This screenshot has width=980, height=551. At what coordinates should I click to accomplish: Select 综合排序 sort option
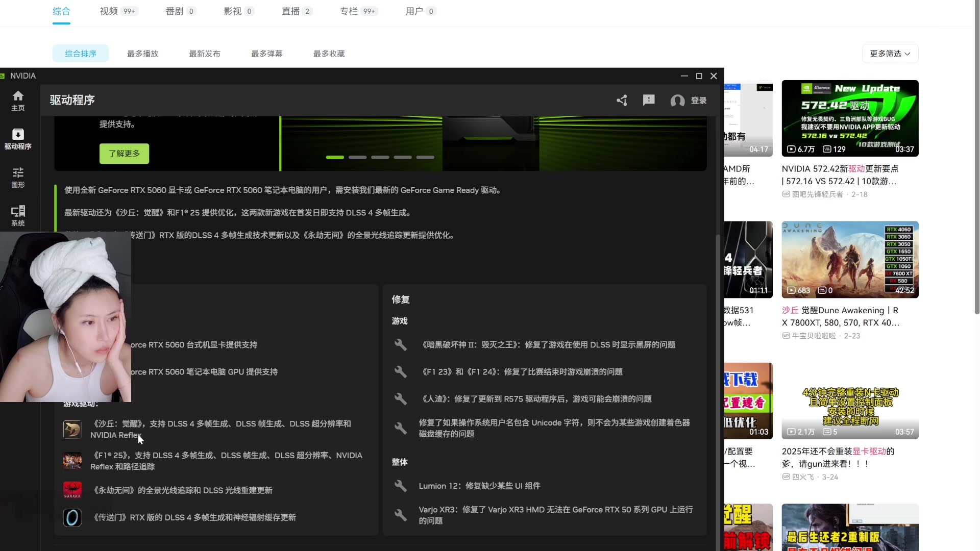click(x=81, y=54)
